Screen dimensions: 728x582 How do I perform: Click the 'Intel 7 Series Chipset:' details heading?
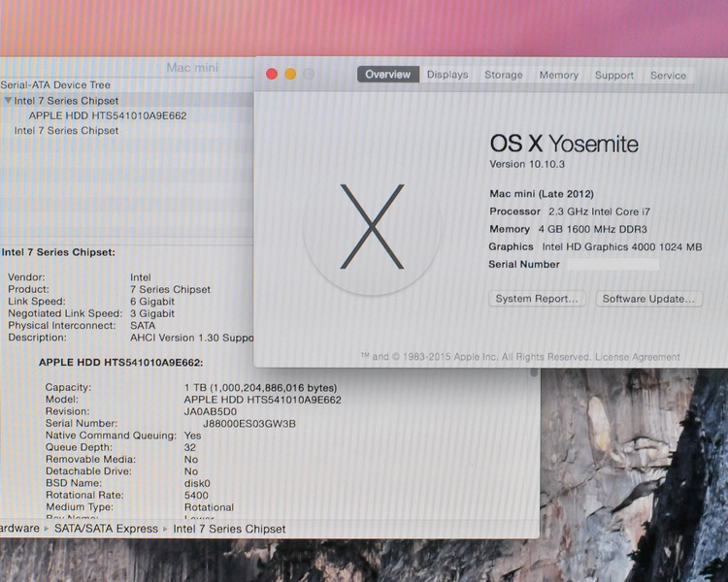point(58,252)
